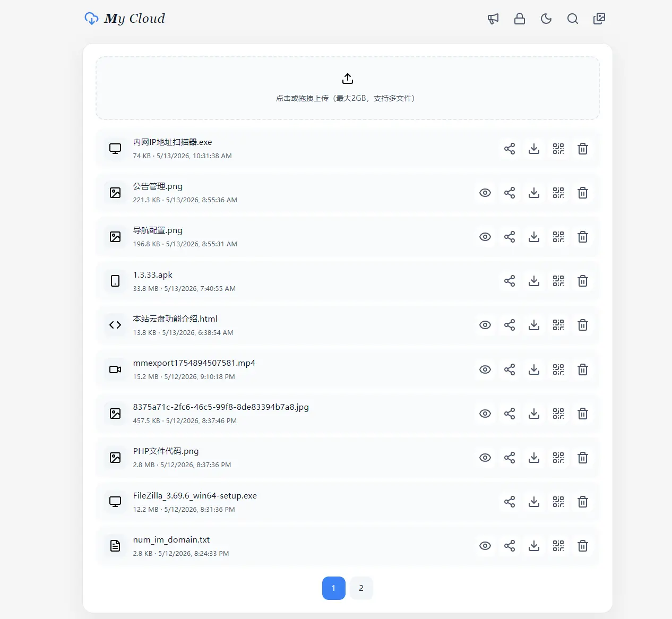This screenshot has height=619, width=672.
Task: Open search magnifier icon
Action: click(x=573, y=19)
